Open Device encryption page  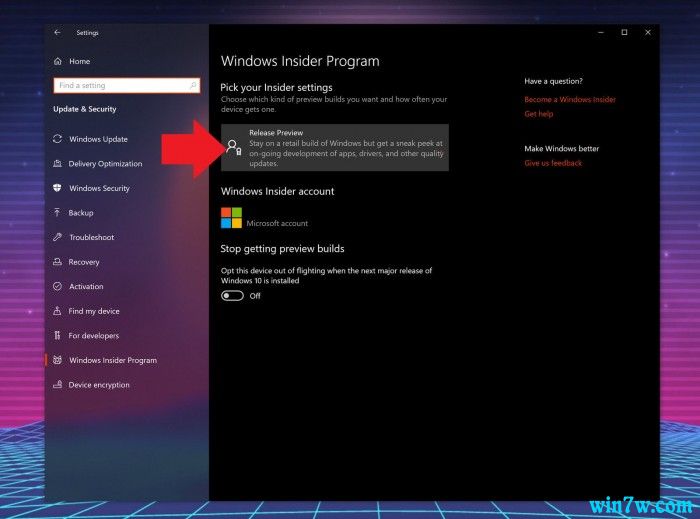[x=99, y=385]
